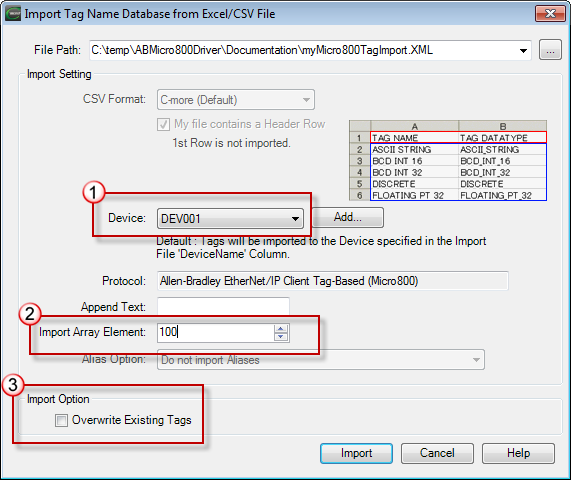Image resolution: width=571 pixels, height=480 pixels.
Task: Increase Import Array Element with up arrow
Action: point(280,328)
